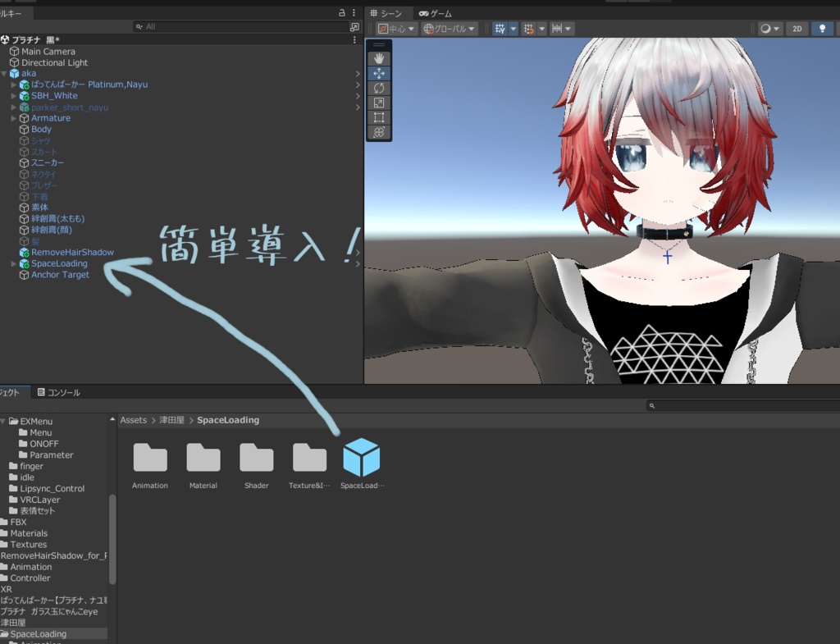
Task: Expand Armature in the hierarchy
Action: pos(13,118)
